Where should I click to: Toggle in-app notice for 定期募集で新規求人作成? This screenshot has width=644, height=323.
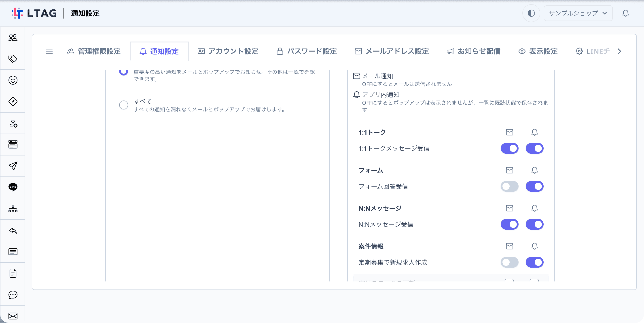pos(534,262)
